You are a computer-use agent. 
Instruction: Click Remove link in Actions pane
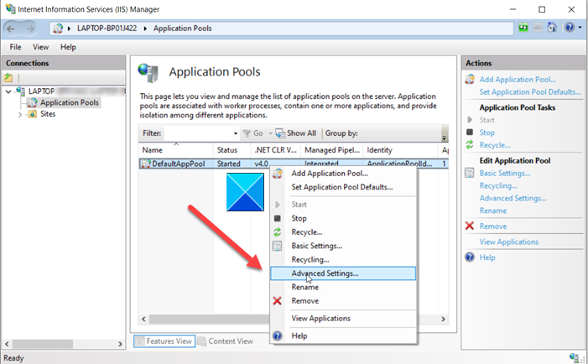pyautogui.click(x=492, y=226)
